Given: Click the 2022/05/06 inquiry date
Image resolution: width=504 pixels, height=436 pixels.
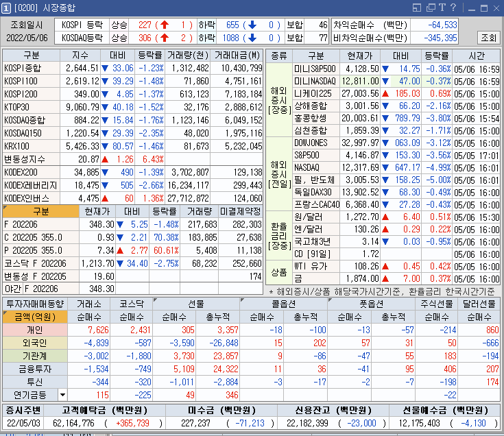Looking at the screenshot, I should pos(27,38).
